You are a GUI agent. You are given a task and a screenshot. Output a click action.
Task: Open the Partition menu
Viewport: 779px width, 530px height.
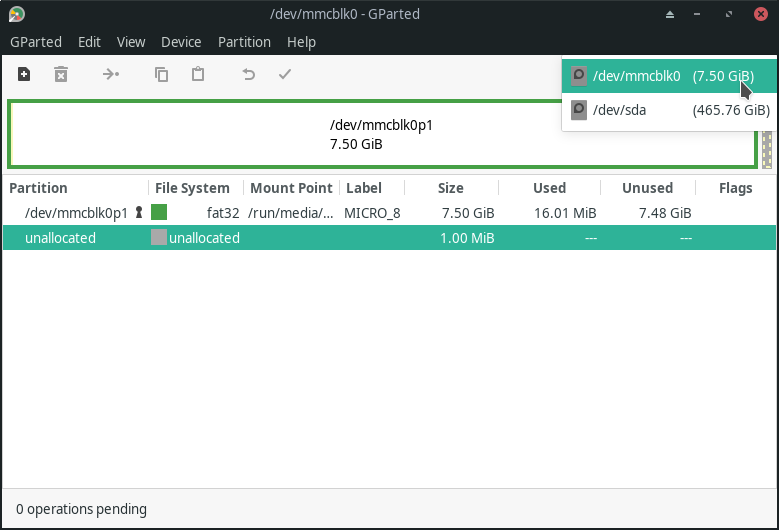(244, 42)
